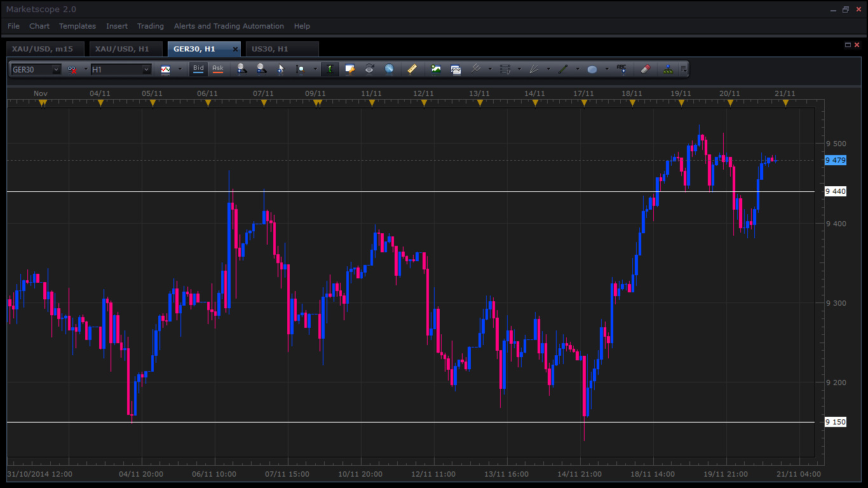The width and height of the screenshot is (868, 488).
Task: Select the ABC text label tool
Action: pyautogui.click(x=621, y=69)
